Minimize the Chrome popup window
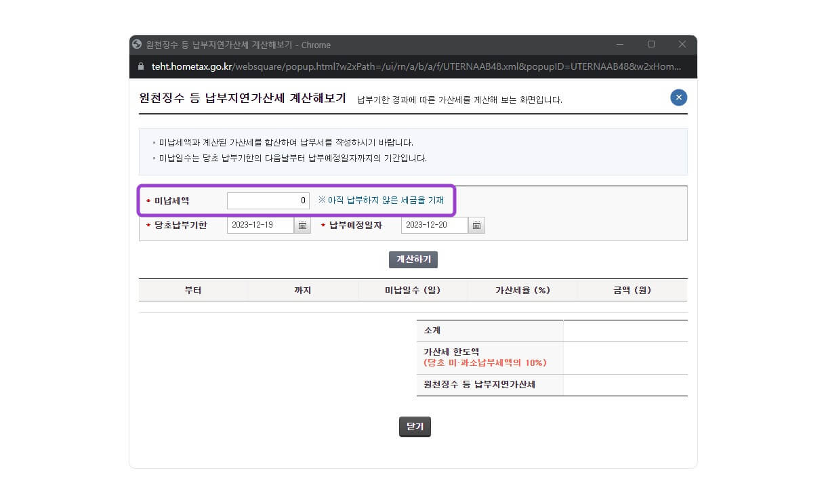This screenshot has width=826, height=504. [x=620, y=45]
